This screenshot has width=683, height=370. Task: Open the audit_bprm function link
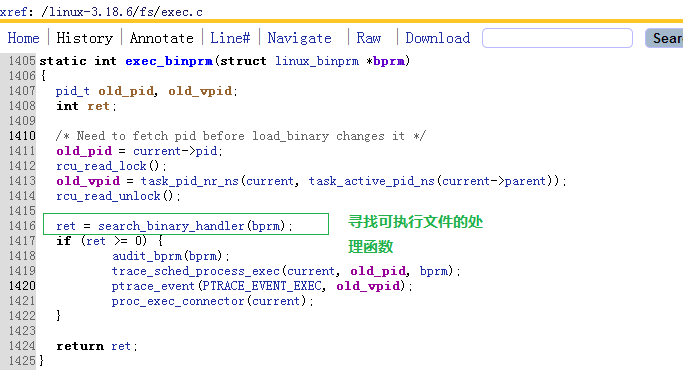[146, 256]
